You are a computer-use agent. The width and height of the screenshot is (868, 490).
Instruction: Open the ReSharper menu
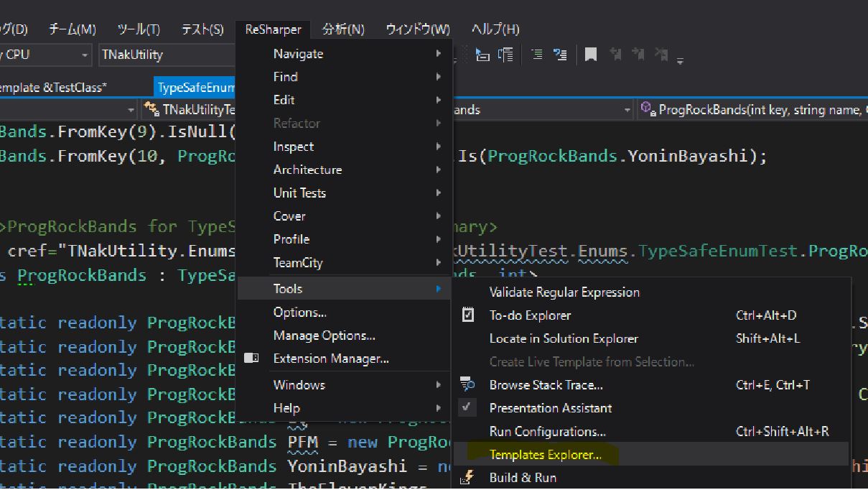pyautogui.click(x=273, y=29)
